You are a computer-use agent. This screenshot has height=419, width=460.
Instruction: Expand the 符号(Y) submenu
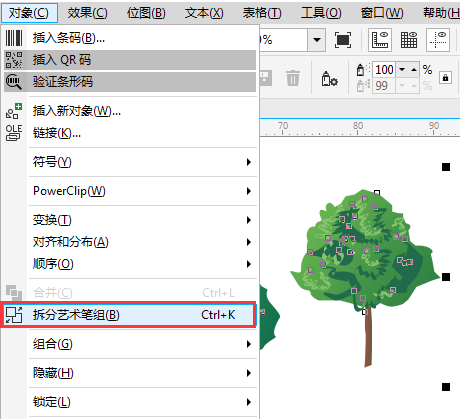(130, 162)
